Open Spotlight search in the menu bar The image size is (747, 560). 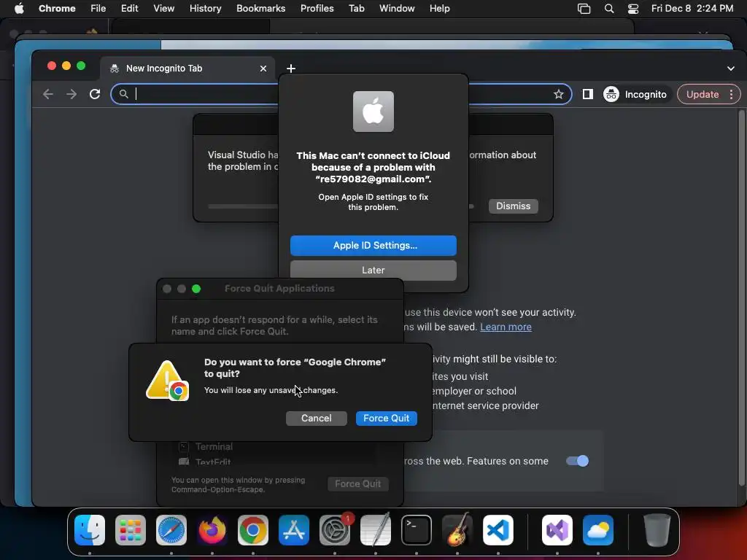(x=609, y=9)
